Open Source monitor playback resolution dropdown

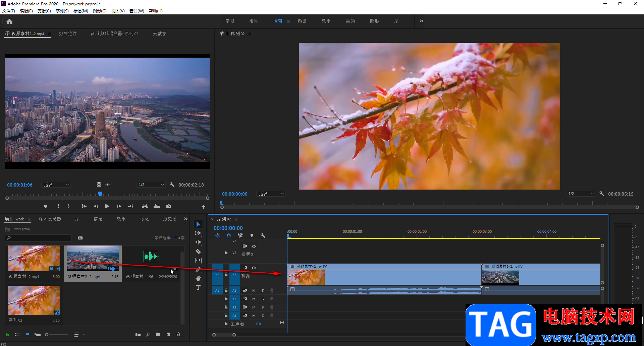click(151, 185)
